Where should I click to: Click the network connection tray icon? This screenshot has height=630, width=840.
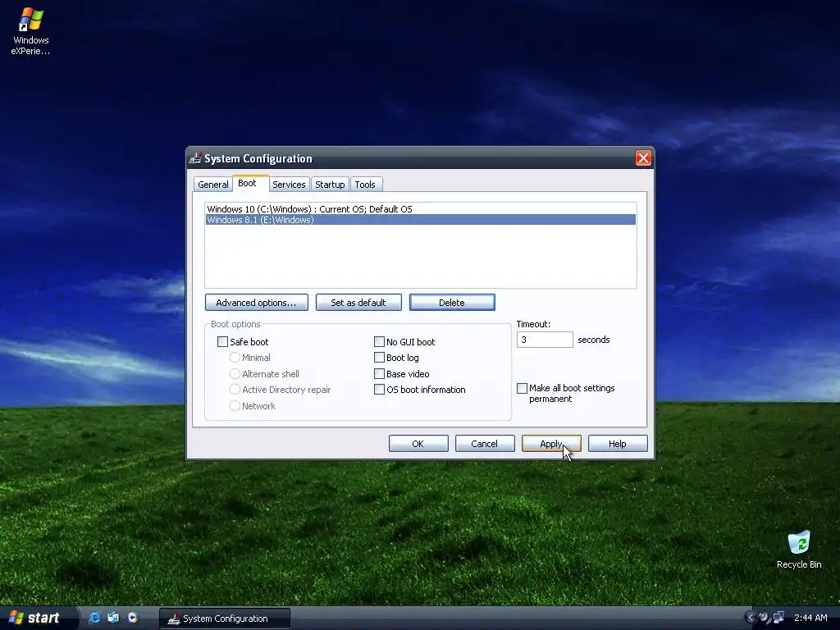778,618
